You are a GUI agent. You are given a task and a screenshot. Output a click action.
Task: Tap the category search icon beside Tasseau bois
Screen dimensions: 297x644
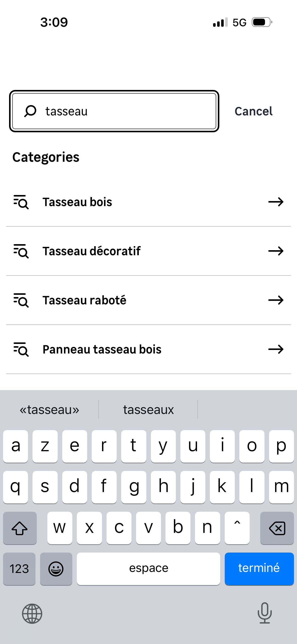tap(21, 202)
